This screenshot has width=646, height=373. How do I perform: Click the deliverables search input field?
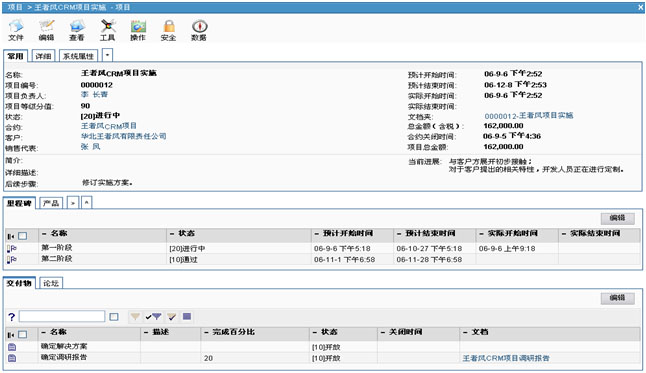tap(62, 317)
